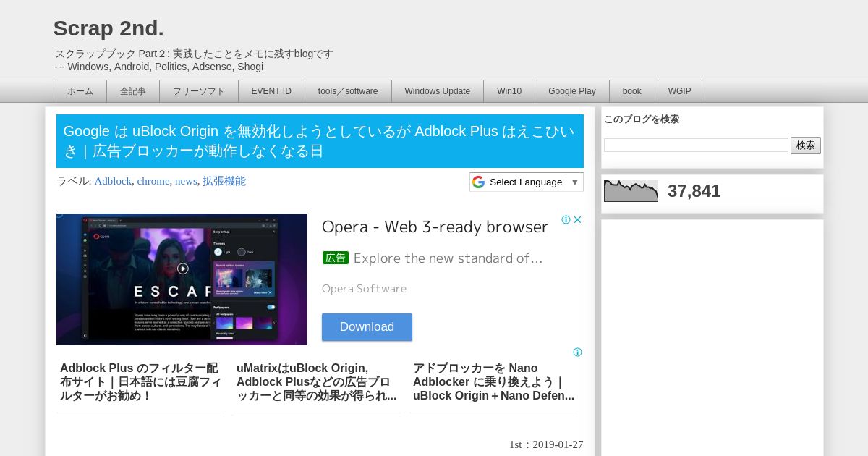Open the tools／software menu tab

(348, 91)
